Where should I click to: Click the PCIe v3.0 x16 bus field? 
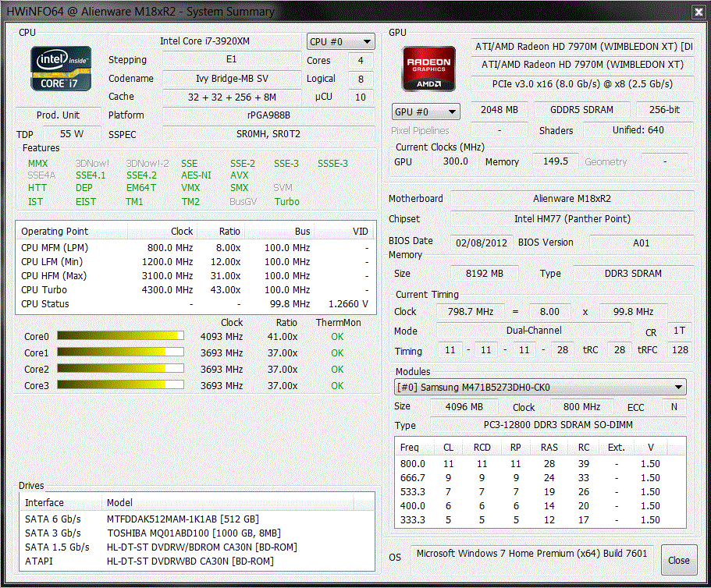(x=582, y=83)
